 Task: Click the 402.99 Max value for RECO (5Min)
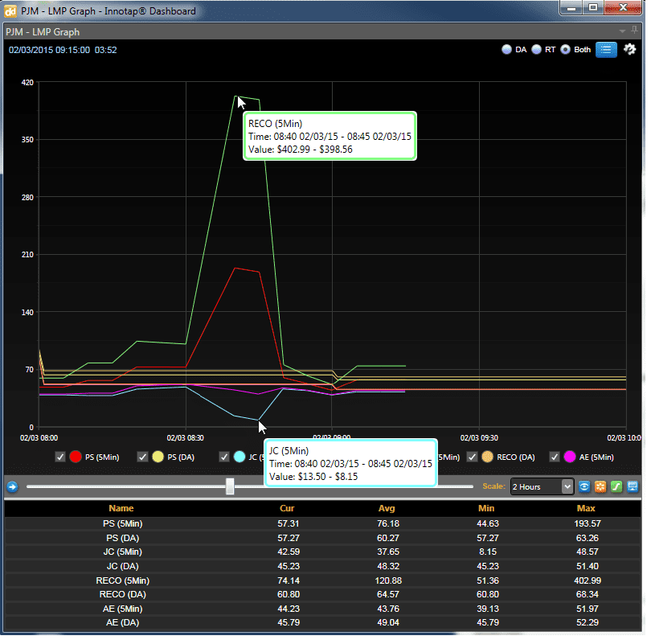click(588, 580)
